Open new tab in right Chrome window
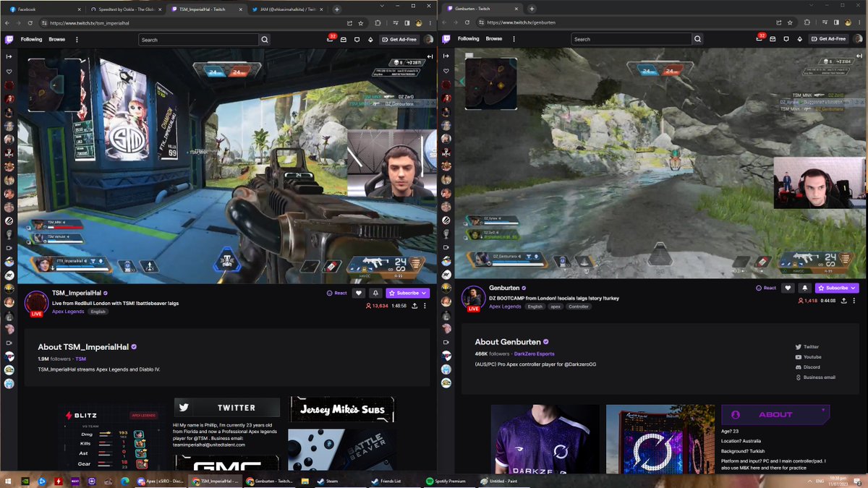The image size is (868, 488). pyautogui.click(x=532, y=9)
